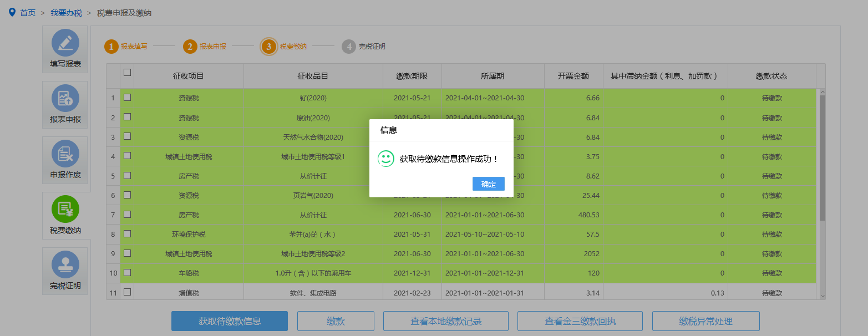Click the 缴款期限 column header
This screenshot has height=336, width=868.
pyautogui.click(x=412, y=76)
